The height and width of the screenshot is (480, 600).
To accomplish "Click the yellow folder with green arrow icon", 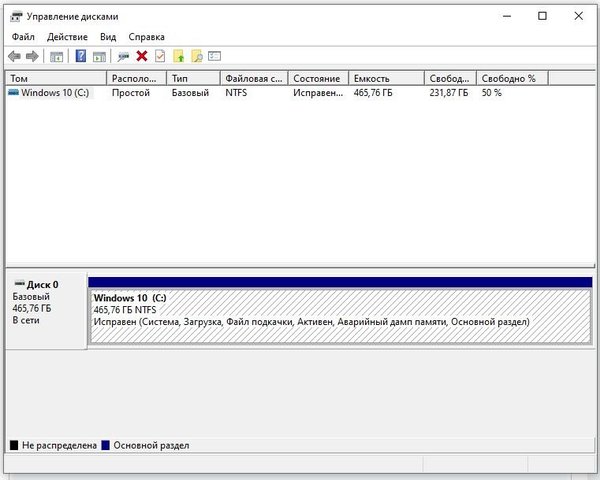I will point(179,56).
